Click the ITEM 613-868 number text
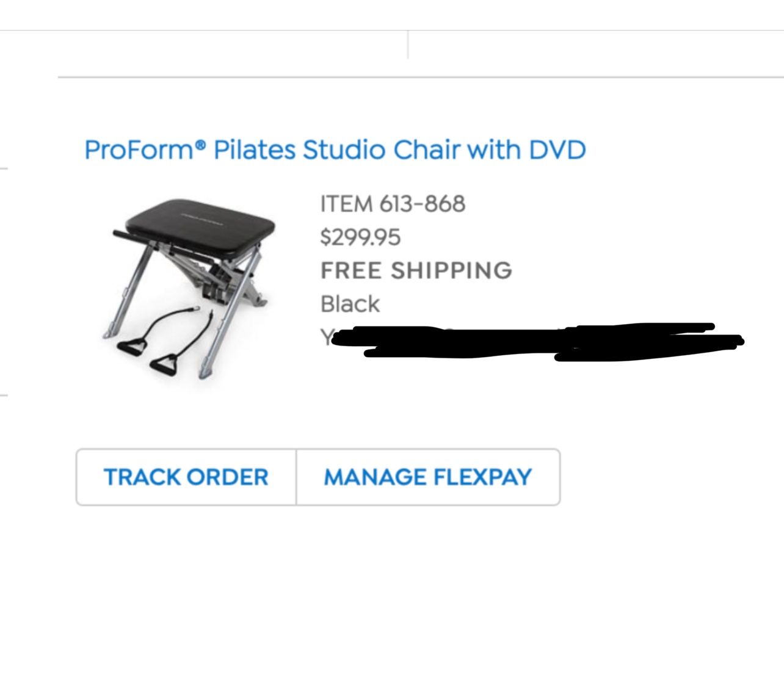This screenshot has width=784, height=697. coord(393,204)
